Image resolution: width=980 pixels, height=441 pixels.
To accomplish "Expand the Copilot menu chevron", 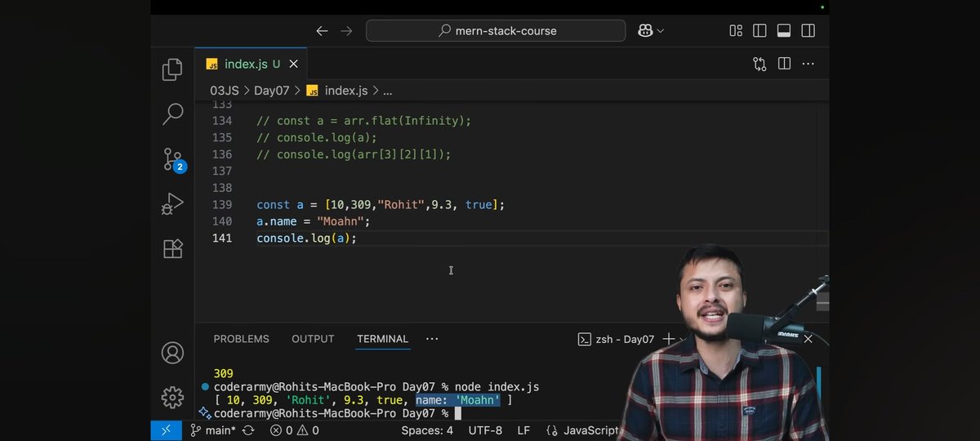I will click(660, 31).
